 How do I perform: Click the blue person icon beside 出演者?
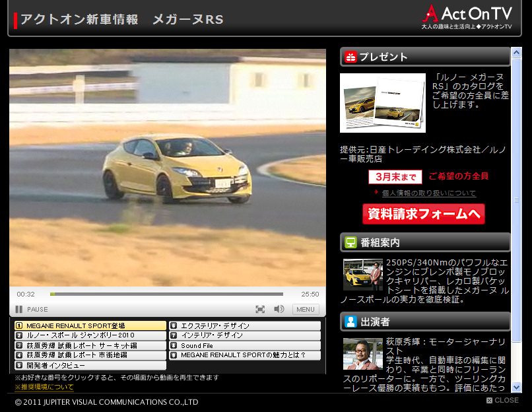[350, 322]
